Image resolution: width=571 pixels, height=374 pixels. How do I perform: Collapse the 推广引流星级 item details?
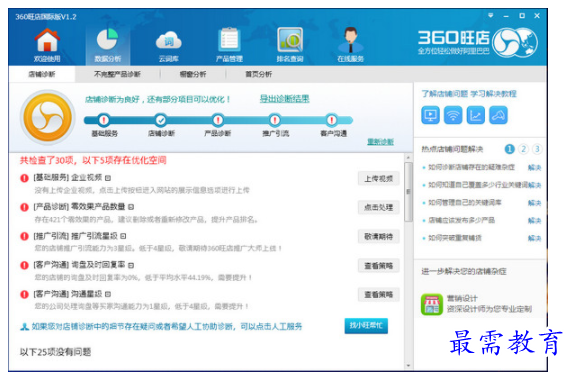pyautogui.click(x=123, y=236)
